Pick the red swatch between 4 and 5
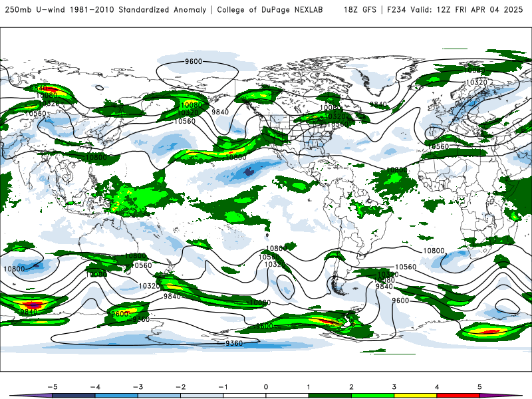Screen dimensions: 532x399 point(458,396)
